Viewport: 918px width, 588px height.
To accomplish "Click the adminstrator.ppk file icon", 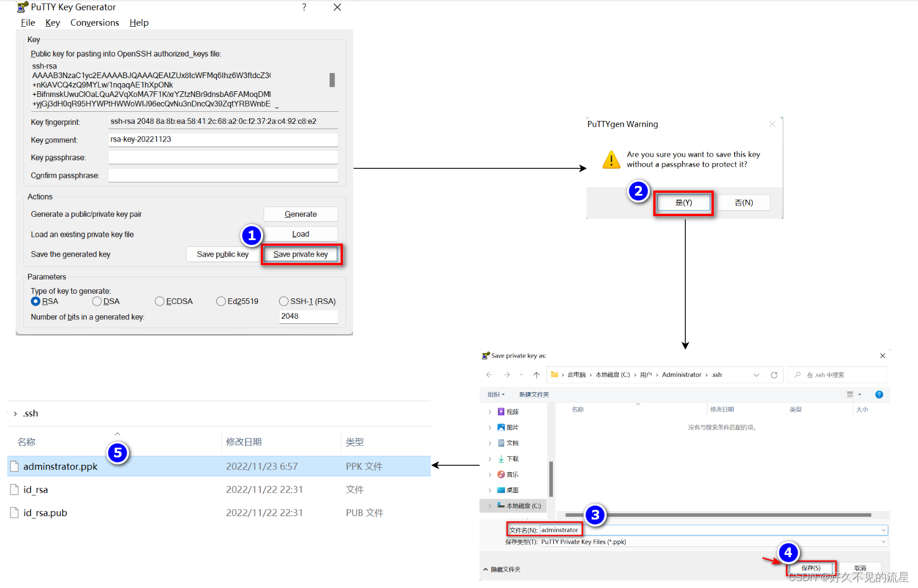I will pyautogui.click(x=15, y=467).
